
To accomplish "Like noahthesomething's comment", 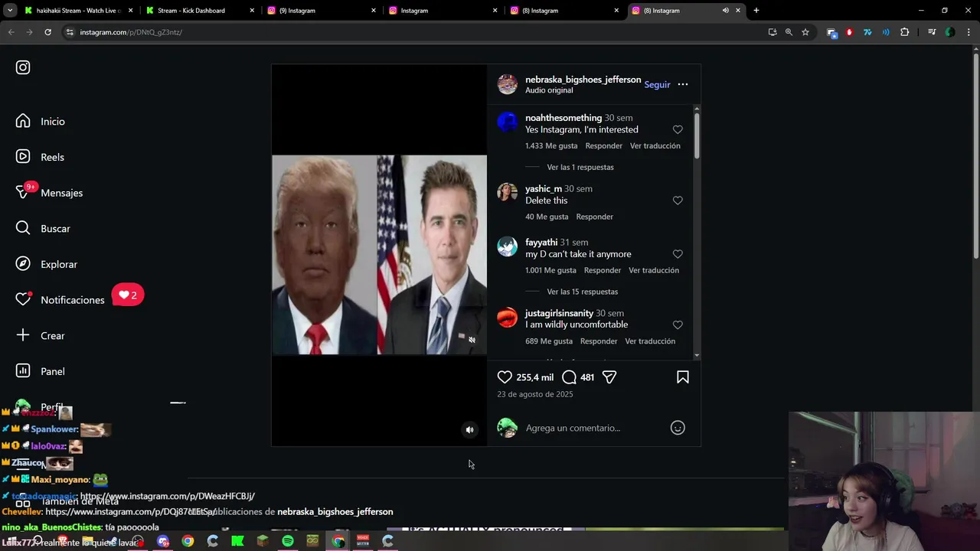I will point(678,130).
